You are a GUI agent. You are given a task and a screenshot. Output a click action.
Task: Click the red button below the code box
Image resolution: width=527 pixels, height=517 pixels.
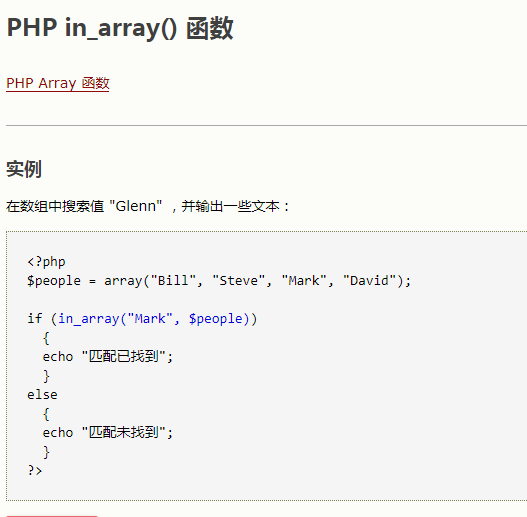point(52,516)
